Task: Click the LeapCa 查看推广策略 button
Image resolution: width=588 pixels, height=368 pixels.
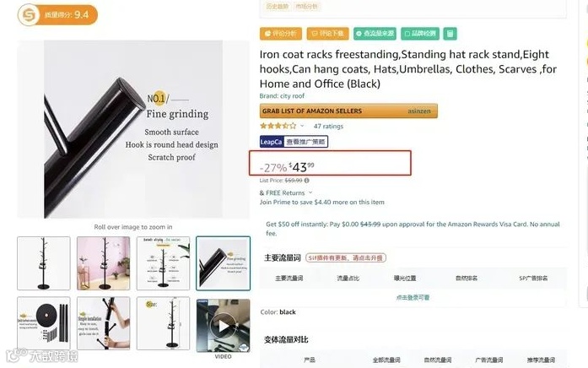Action: click(x=294, y=142)
